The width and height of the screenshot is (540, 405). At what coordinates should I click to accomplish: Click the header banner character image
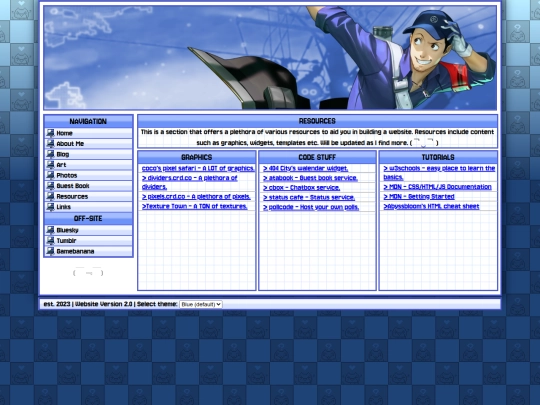point(270,58)
